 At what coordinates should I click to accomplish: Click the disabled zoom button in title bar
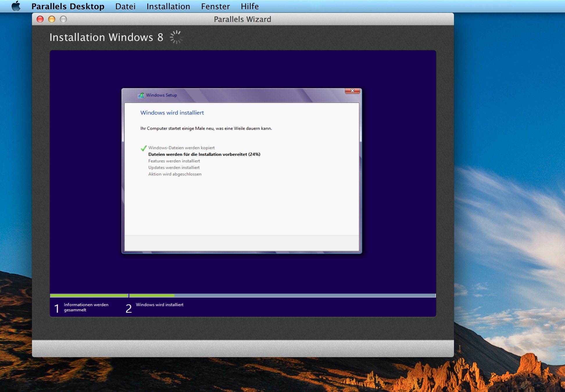[63, 19]
